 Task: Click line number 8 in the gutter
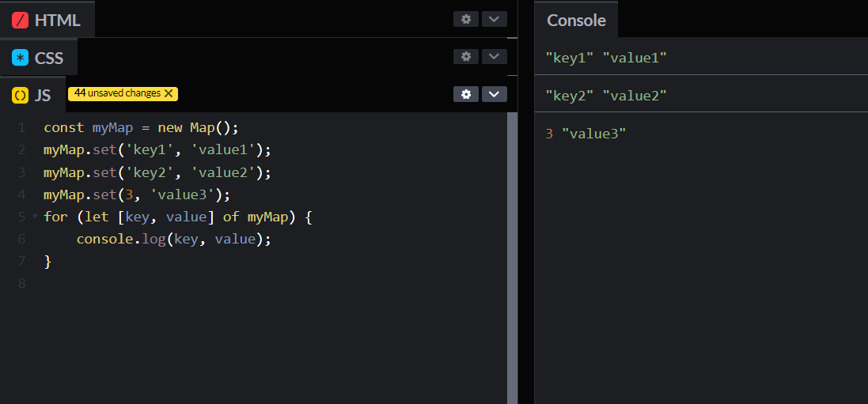pyautogui.click(x=21, y=283)
